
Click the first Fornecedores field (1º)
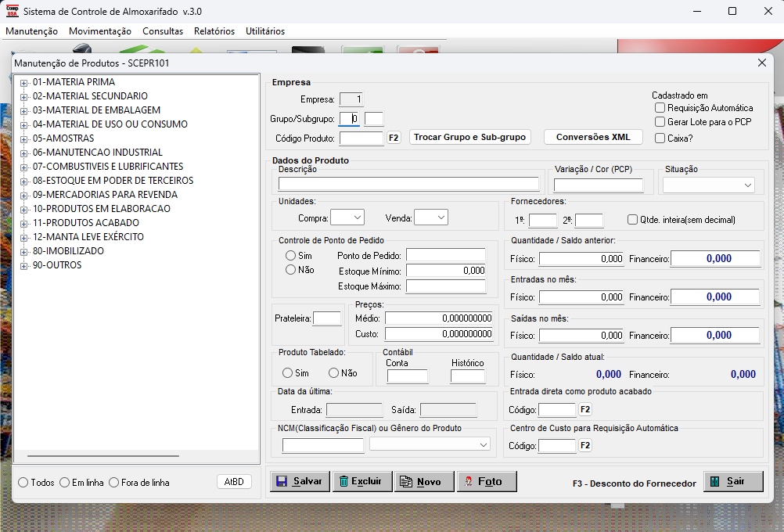pos(542,221)
